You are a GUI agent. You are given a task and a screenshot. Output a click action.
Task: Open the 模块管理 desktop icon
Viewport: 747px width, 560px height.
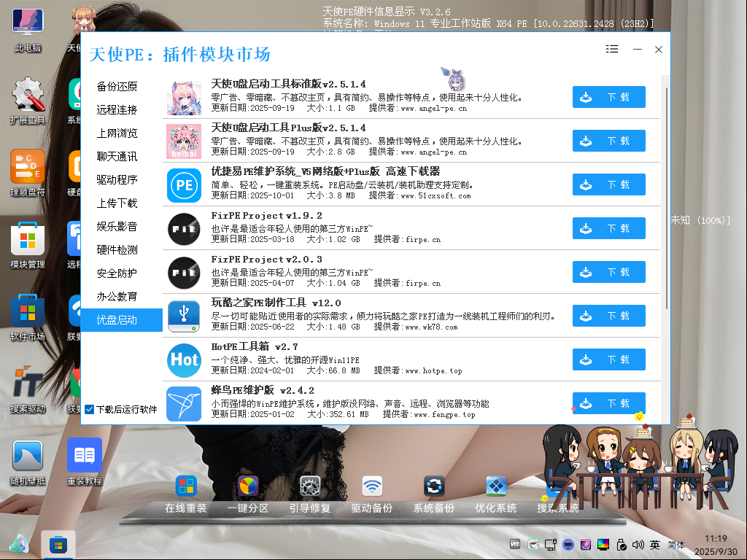click(28, 242)
